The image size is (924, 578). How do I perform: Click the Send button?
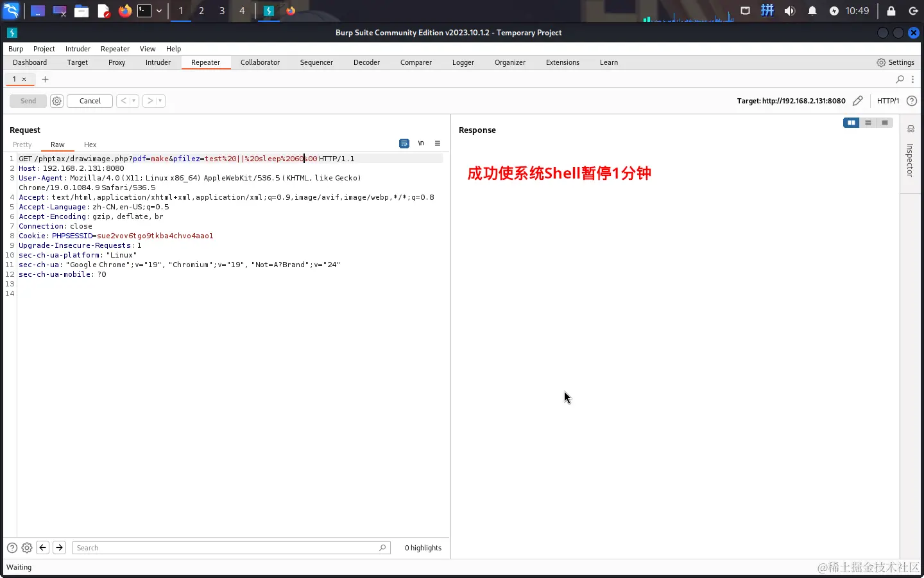(x=28, y=101)
